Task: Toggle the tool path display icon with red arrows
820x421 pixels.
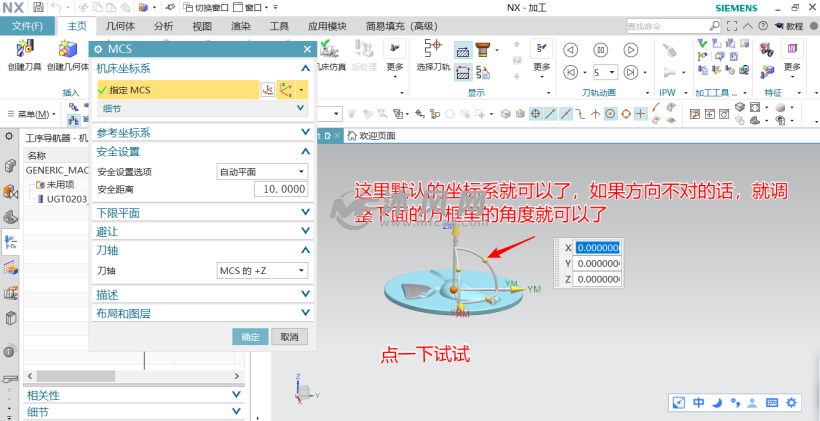Action: [463, 72]
